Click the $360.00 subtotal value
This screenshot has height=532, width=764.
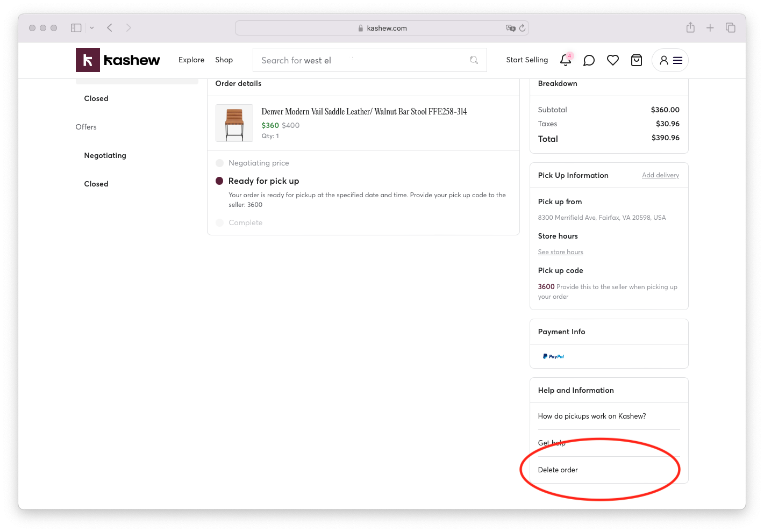[666, 110]
